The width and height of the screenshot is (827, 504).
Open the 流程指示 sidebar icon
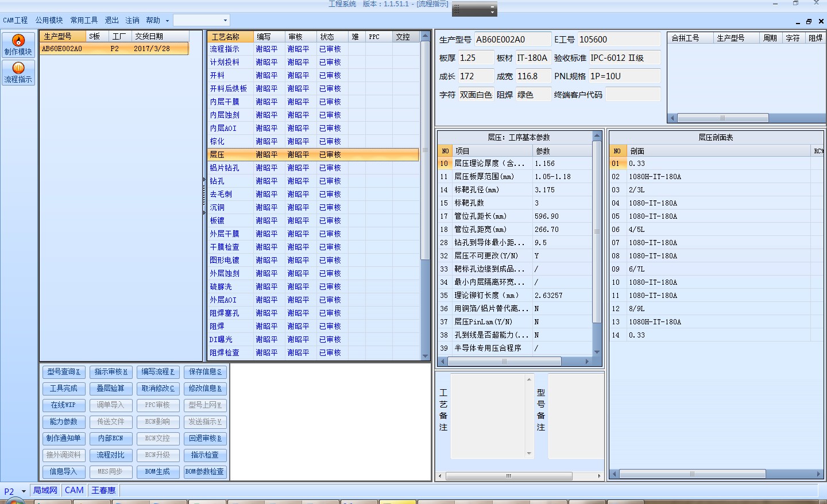(18, 72)
